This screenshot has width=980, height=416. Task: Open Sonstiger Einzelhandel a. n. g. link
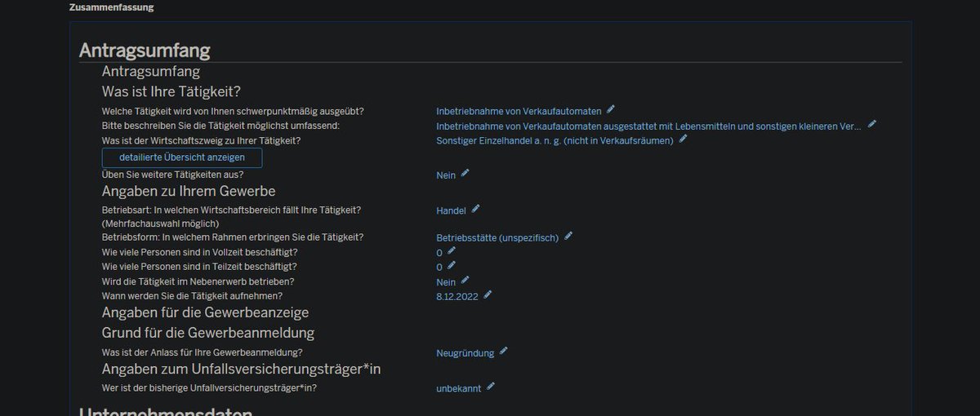(555, 141)
